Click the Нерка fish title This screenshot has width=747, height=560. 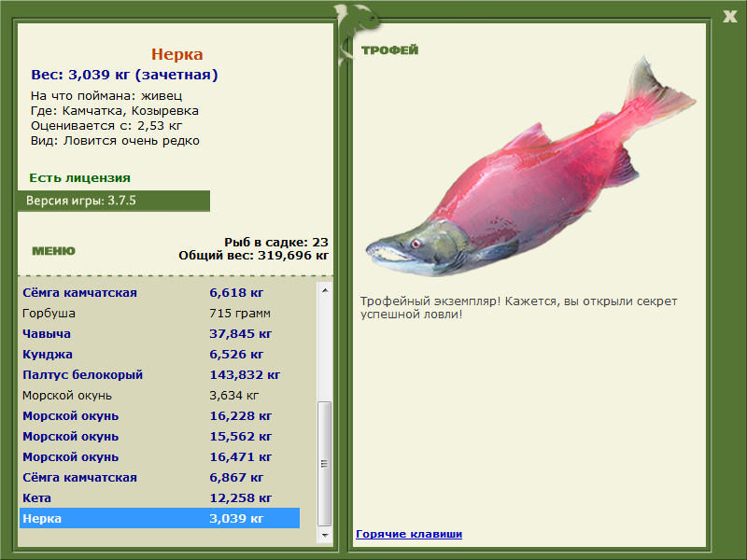coord(176,54)
